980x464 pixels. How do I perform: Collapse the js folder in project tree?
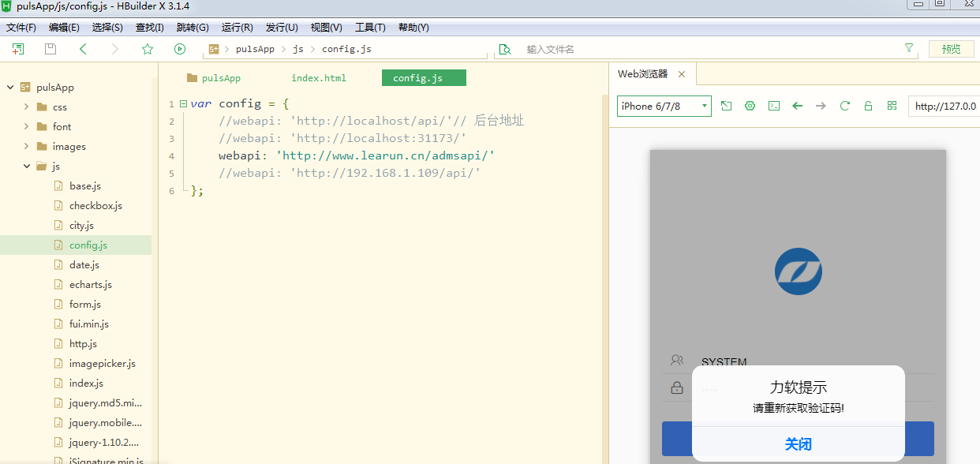(26, 167)
